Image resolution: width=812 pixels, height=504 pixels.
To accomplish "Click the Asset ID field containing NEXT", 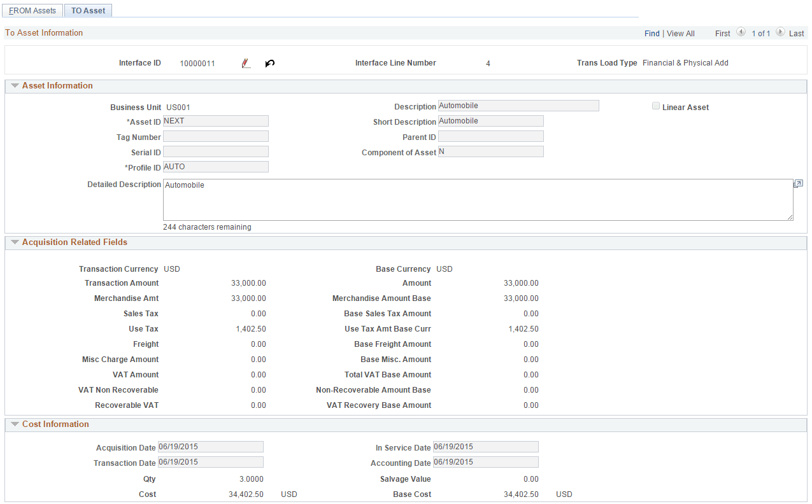I will [215, 120].
